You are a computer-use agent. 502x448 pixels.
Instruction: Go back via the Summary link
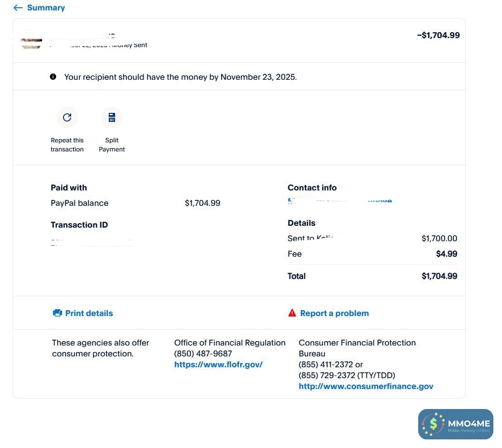point(46,8)
